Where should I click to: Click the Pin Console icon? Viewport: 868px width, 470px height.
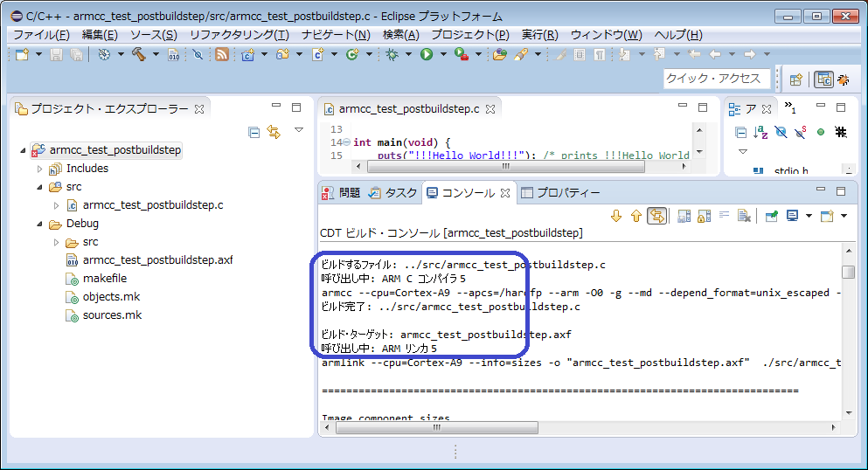click(x=771, y=216)
